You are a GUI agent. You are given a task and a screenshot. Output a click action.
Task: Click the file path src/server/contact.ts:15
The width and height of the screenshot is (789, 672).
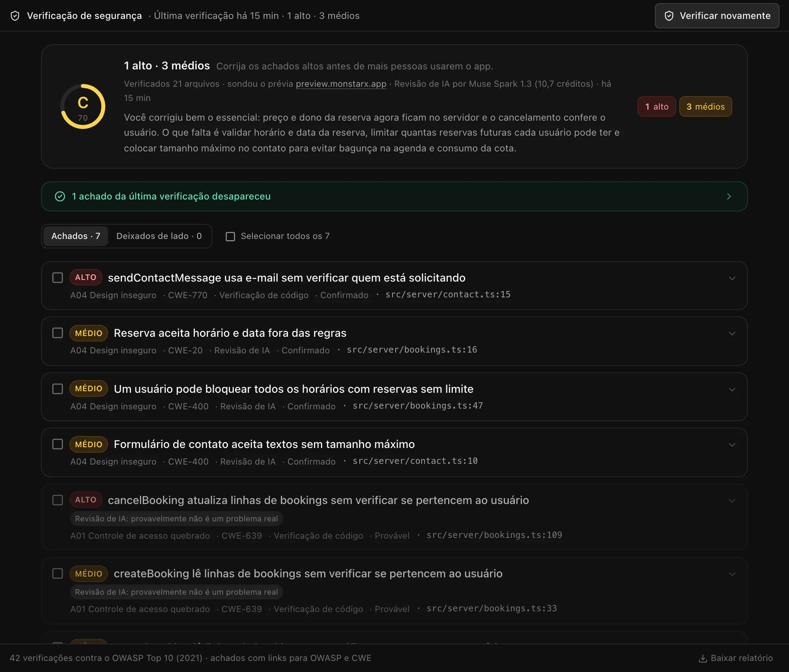click(448, 295)
